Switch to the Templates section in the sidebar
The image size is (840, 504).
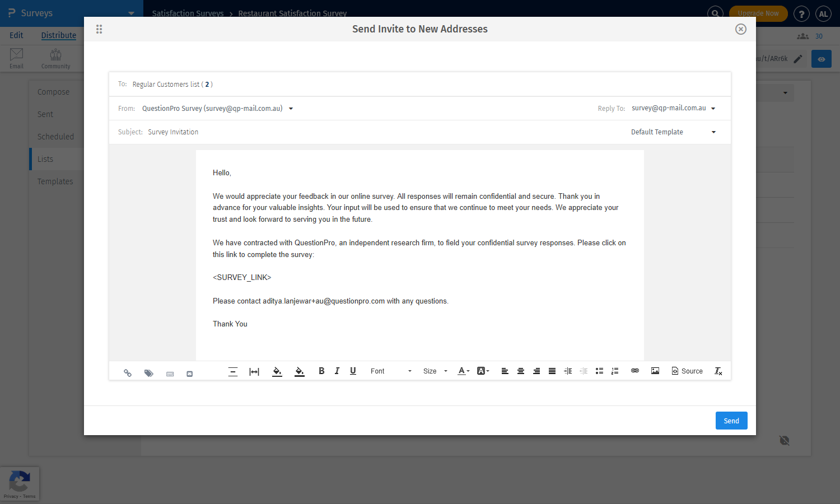tap(55, 181)
